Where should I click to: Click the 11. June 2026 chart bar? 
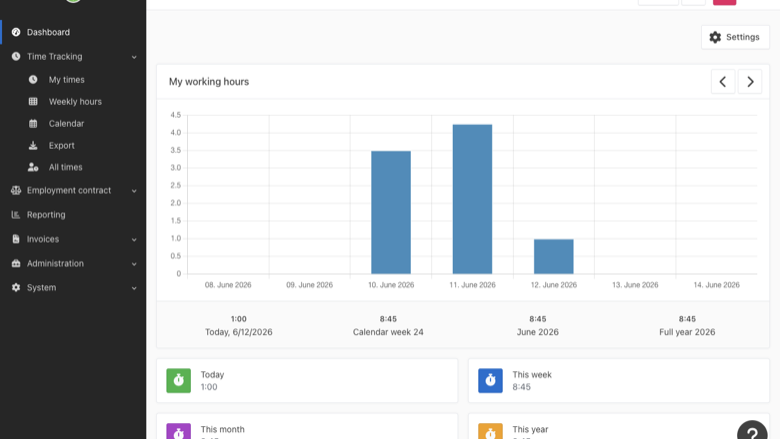pos(472,199)
